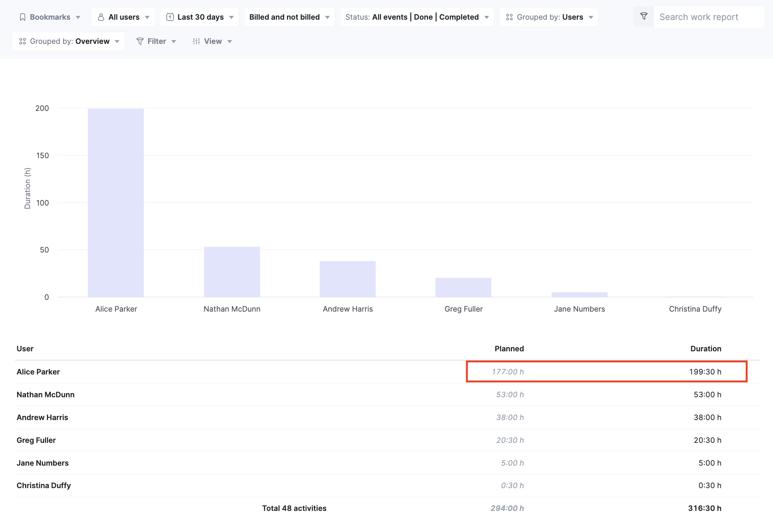
Task: Click the Duration column header
Action: 706,349
